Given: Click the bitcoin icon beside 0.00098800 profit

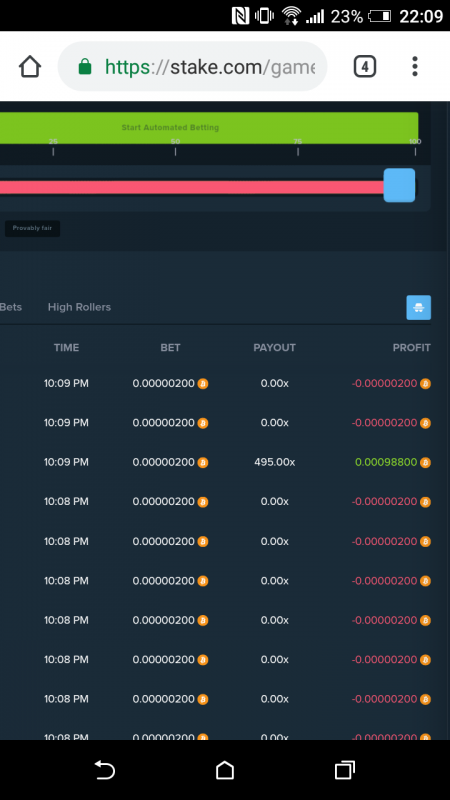Looking at the screenshot, I should pyautogui.click(x=425, y=463).
